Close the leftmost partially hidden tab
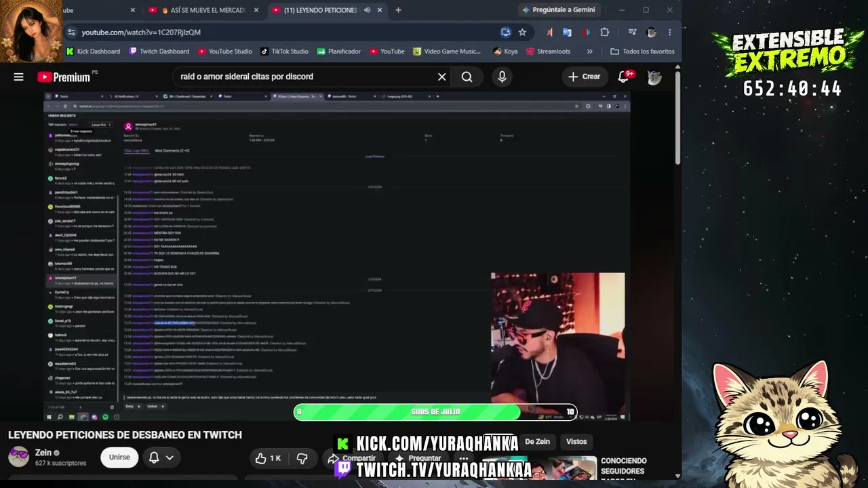868x488 pixels. coord(133,10)
